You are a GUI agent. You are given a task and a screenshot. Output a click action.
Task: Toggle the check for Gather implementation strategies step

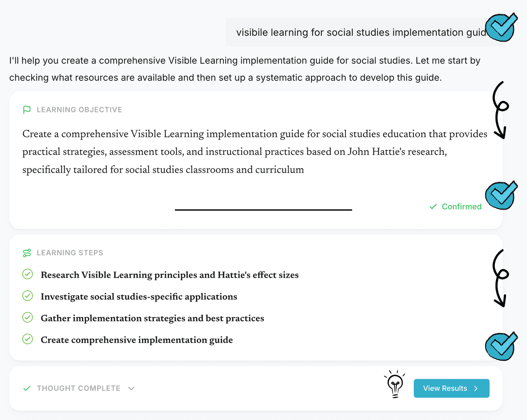coord(27,317)
